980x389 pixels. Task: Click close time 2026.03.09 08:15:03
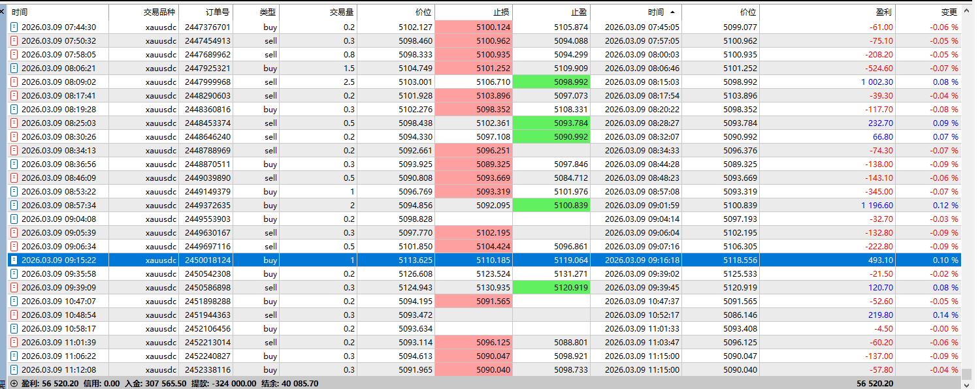pos(642,82)
